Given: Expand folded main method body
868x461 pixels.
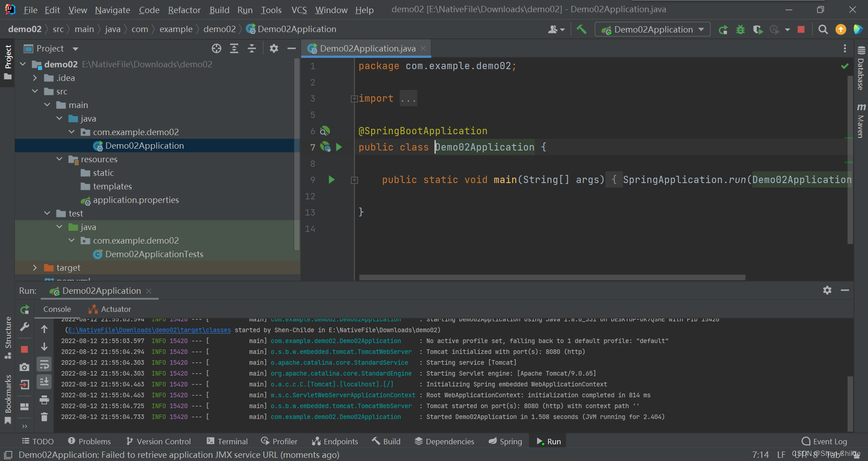Looking at the screenshot, I should click(354, 180).
